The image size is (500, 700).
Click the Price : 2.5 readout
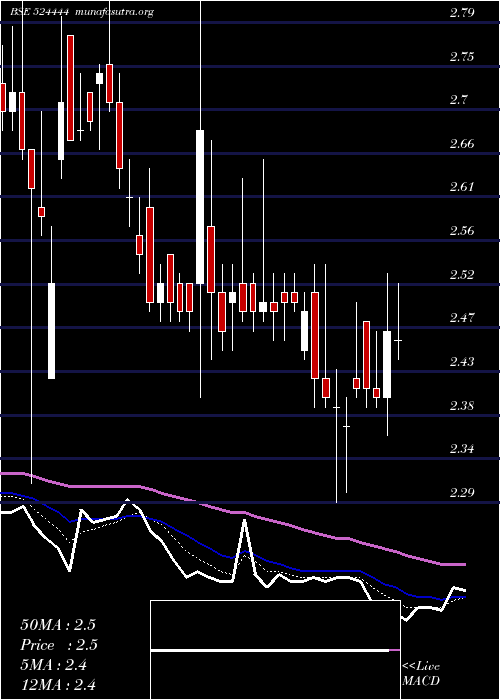(x=59, y=645)
